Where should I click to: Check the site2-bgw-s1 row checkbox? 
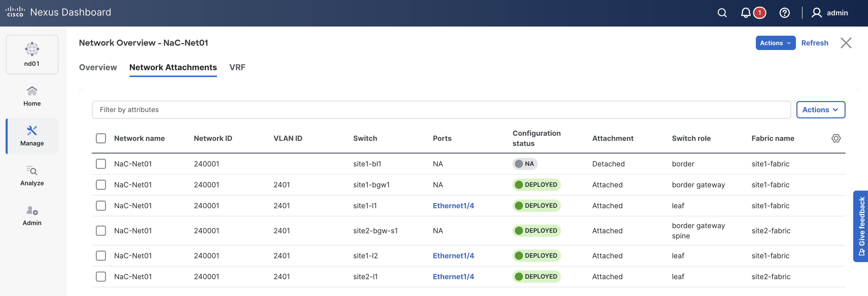101,231
